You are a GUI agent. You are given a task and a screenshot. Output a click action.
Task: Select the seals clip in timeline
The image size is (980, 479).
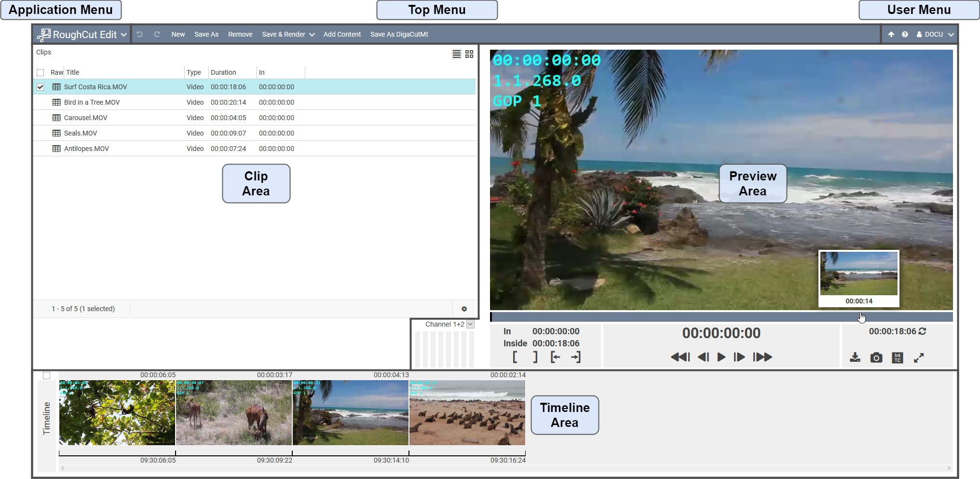(x=467, y=412)
